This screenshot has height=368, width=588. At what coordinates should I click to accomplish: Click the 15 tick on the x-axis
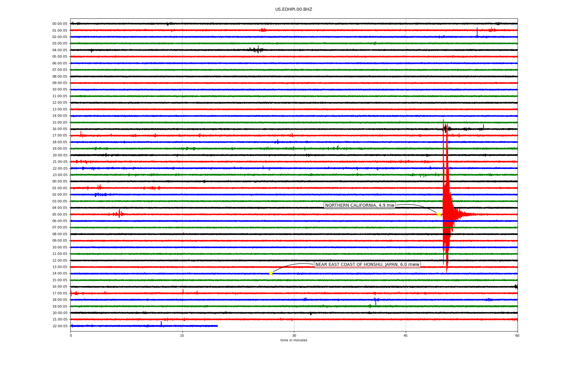tap(182, 335)
